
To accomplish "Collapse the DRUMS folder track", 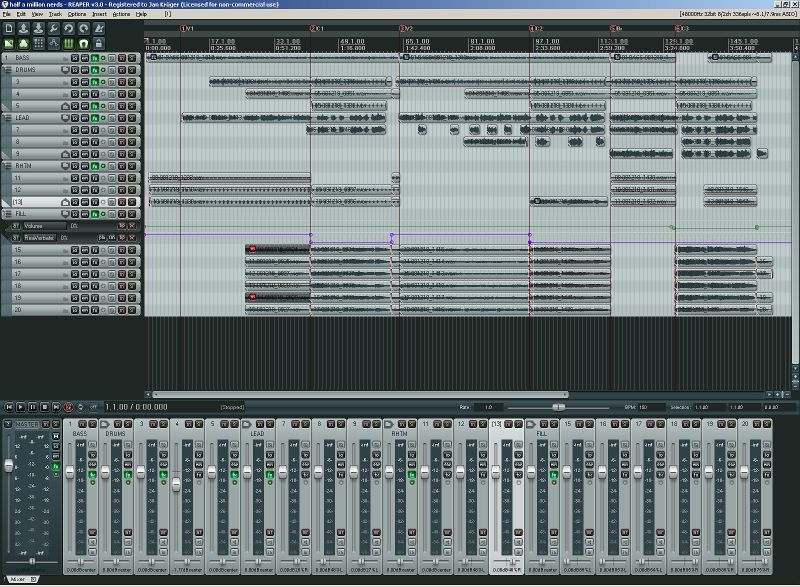I will (7, 70).
